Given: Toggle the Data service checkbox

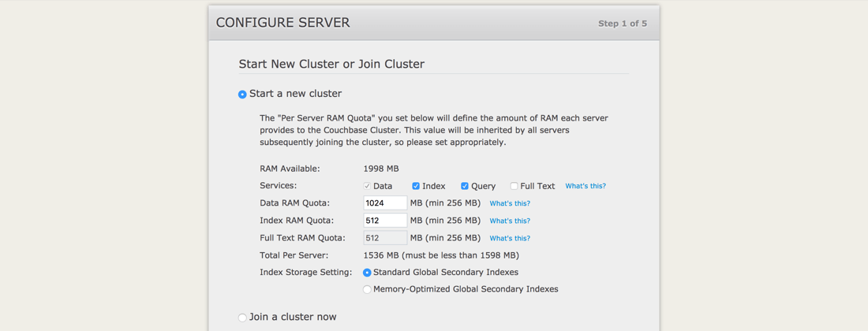Looking at the screenshot, I should 367,186.
